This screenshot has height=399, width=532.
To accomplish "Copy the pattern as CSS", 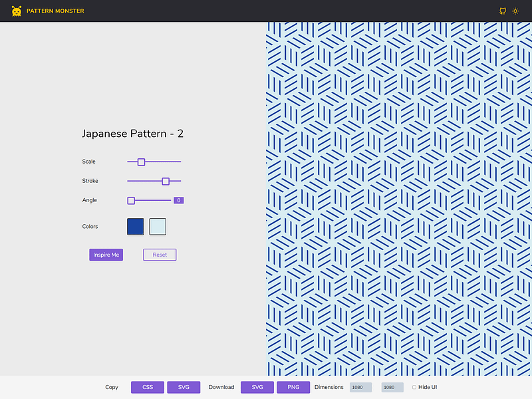I will pos(147,386).
